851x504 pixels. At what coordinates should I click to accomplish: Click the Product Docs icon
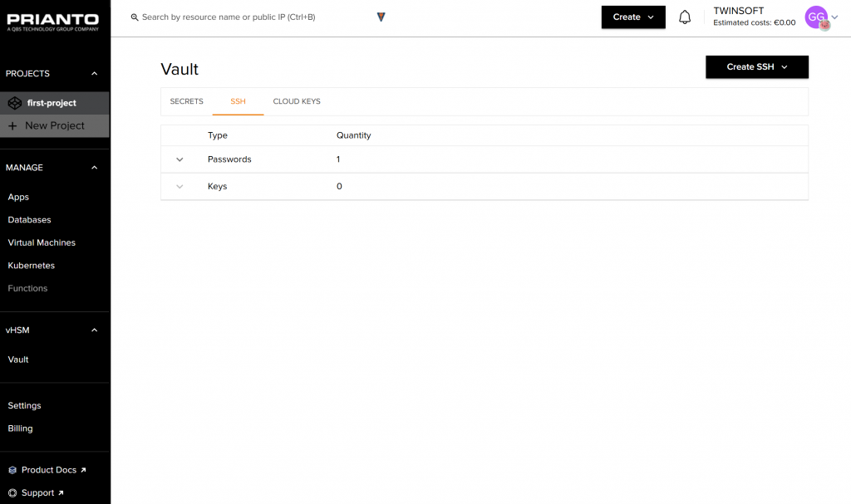click(12, 470)
